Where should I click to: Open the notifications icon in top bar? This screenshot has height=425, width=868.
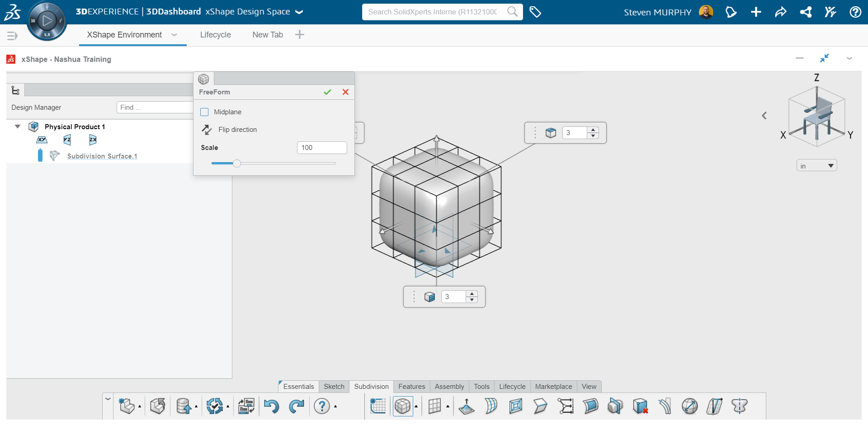point(731,12)
